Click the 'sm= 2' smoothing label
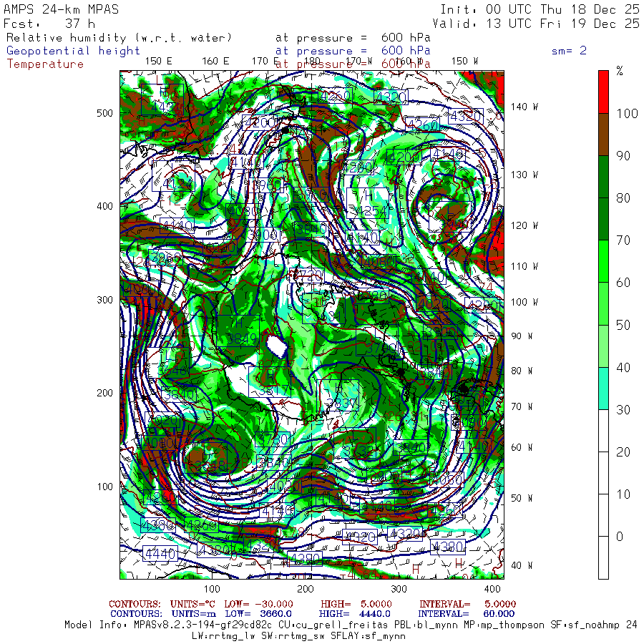Image resolution: width=644 pixels, height=644 pixels. coord(569,51)
